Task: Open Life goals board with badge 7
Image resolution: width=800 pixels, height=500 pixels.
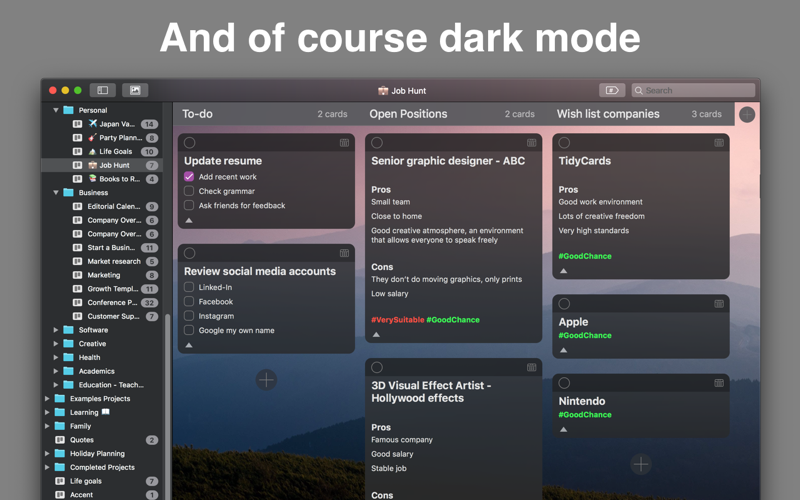Action: click(x=102, y=481)
